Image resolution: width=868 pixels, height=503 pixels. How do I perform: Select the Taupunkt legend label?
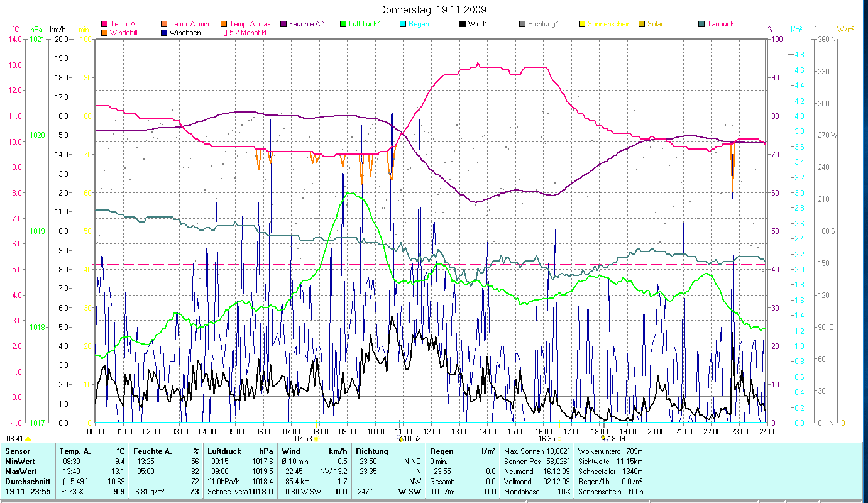pos(721,24)
